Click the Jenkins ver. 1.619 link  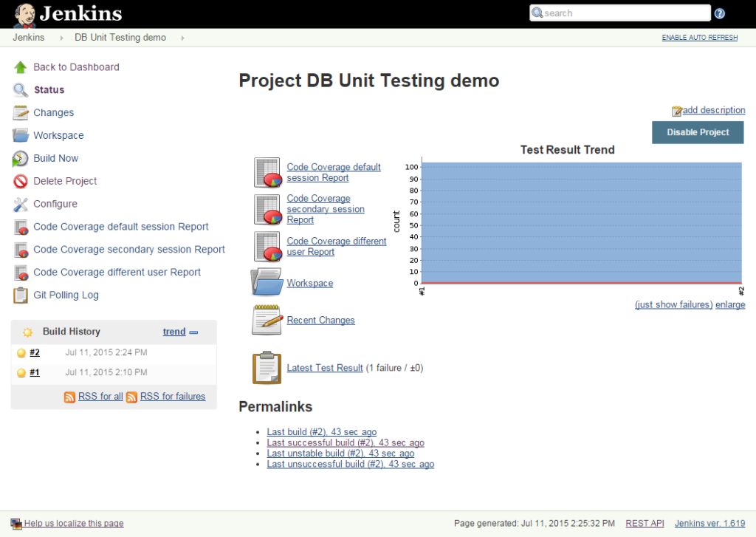[709, 524]
